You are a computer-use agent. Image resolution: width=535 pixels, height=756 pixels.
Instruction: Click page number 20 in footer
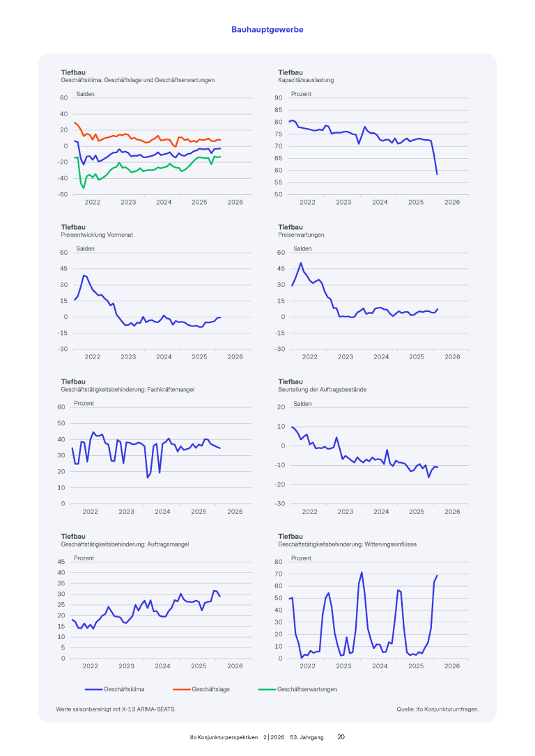pos(341,737)
